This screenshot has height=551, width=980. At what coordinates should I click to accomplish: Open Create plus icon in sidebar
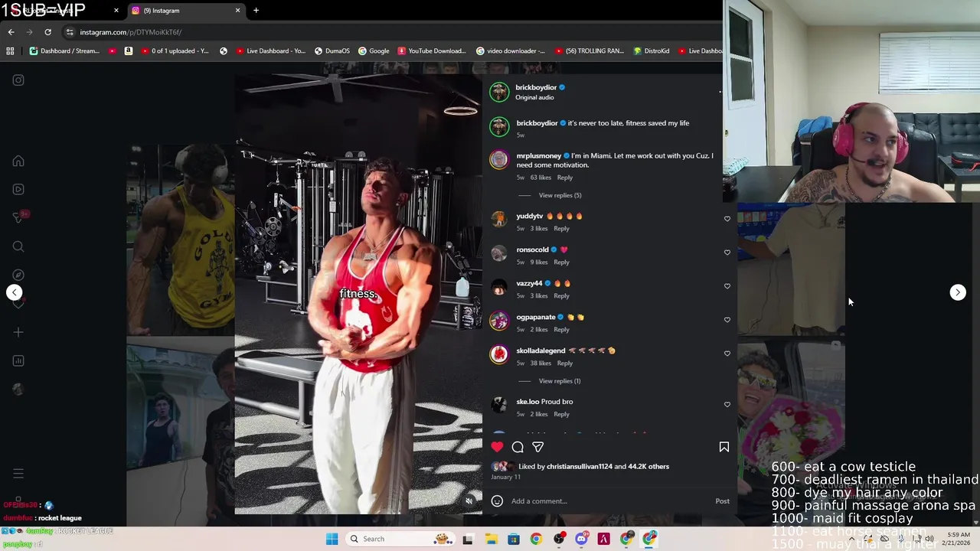point(18,332)
